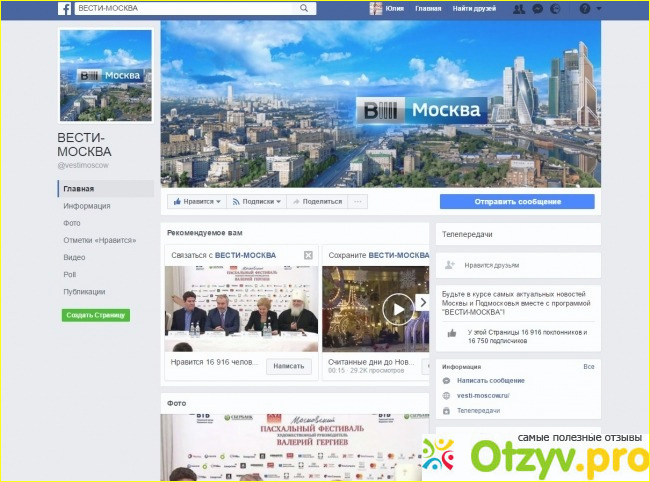Image resolution: width=650 pixels, height=482 pixels.
Task: Click the search magnifier icon
Action: pyautogui.click(x=306, y=8)
